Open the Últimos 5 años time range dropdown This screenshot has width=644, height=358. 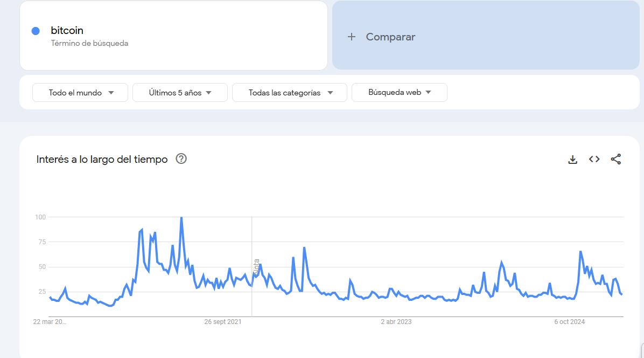[180, 93]
